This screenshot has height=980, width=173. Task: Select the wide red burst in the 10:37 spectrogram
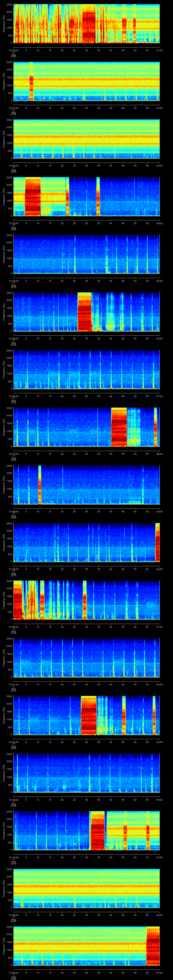[x=119, y=427]
